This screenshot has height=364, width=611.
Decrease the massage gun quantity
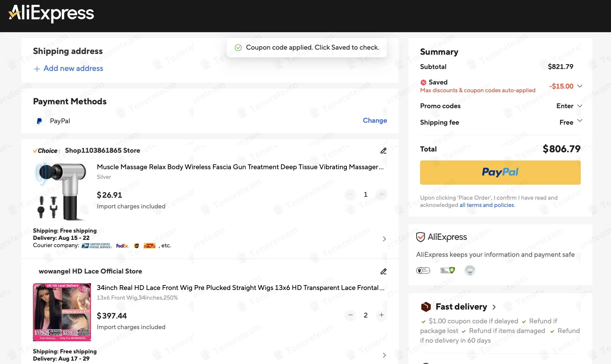tap(350, 195)
